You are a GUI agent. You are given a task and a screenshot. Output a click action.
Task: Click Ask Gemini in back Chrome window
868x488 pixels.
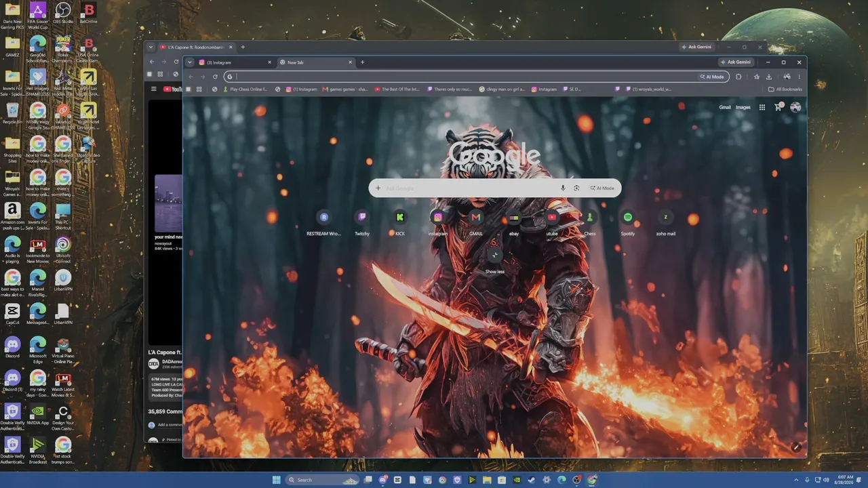698,47
